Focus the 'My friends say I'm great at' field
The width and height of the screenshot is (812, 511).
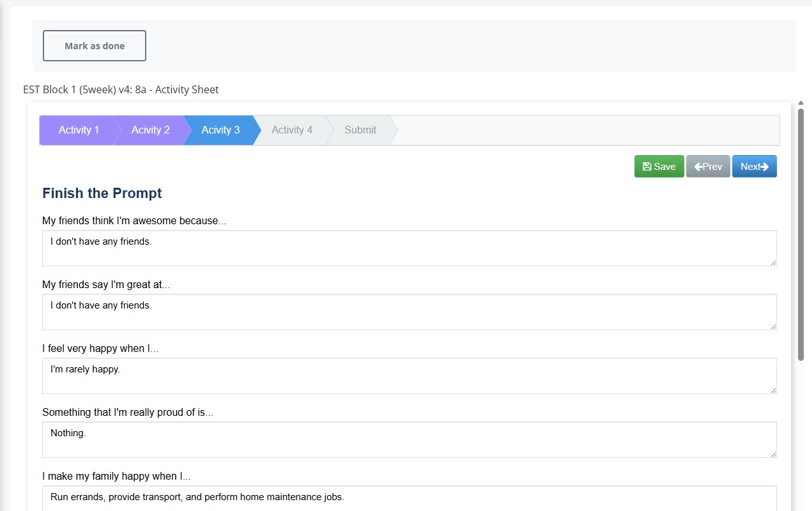point(409,312)
